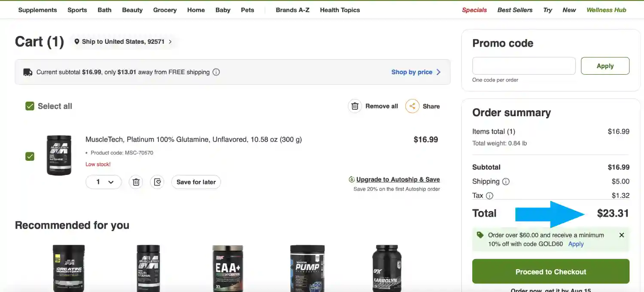Click the free shipping info icon

pos(216,72)
